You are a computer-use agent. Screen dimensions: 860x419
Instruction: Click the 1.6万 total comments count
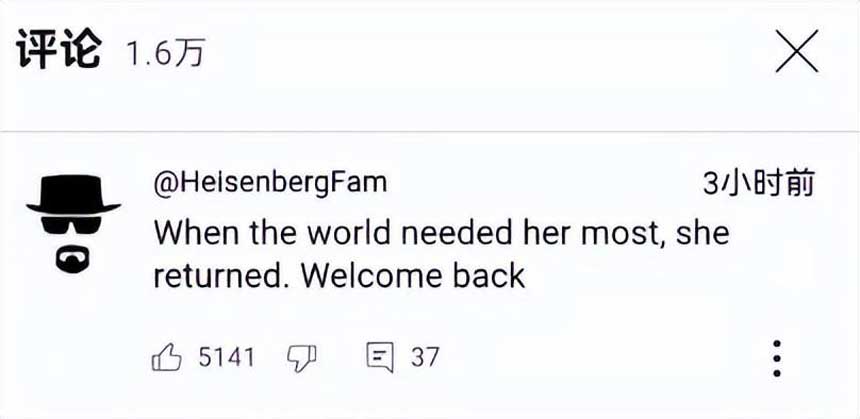coord(165,53)
